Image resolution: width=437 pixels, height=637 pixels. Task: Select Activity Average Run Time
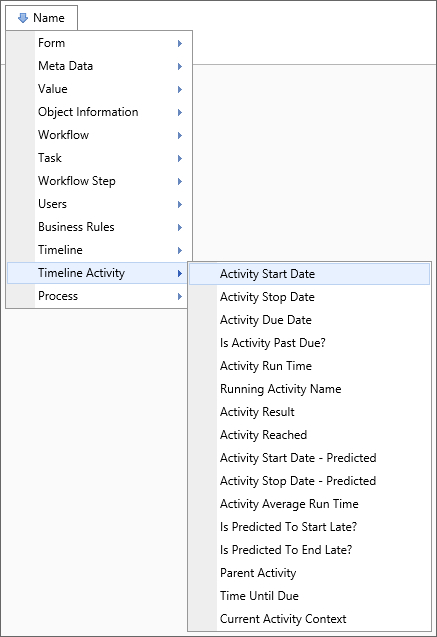309,504
